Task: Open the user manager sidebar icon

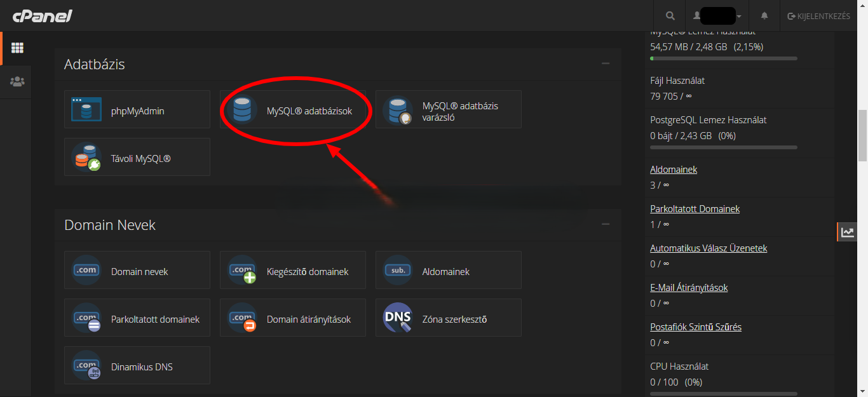Action: [x=17, y=81]
